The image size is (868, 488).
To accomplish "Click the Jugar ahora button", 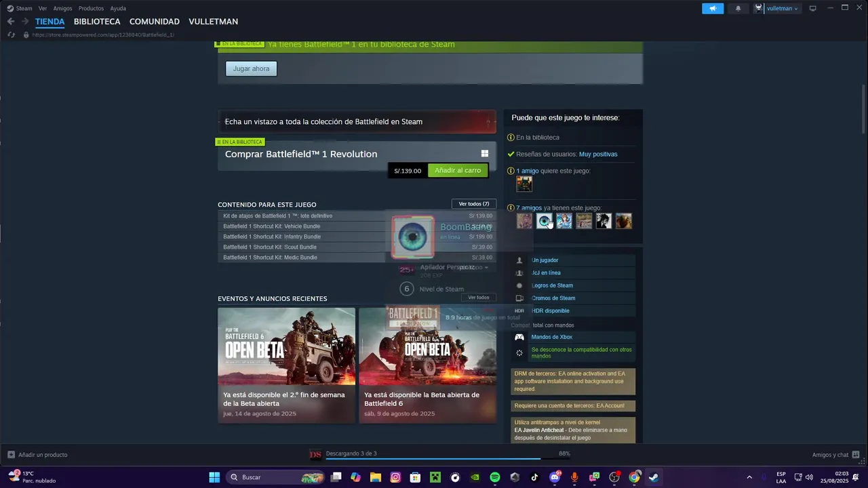I will tap(251, 68).
